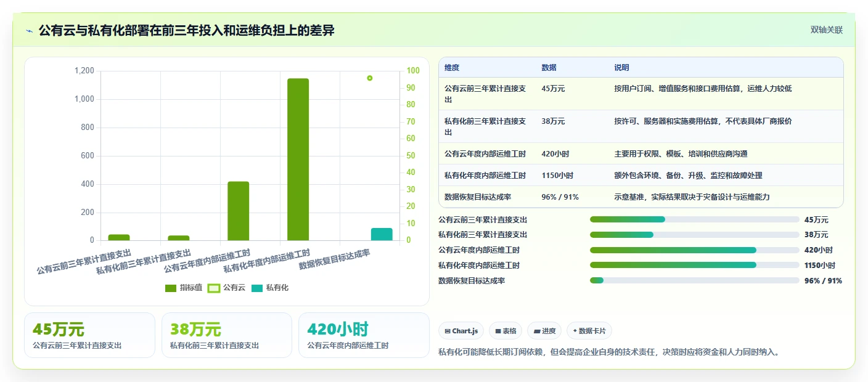Screen dimensions: 868x382
Task: Select the table row 数据恢复目标达成率
Action: [641, 197]
